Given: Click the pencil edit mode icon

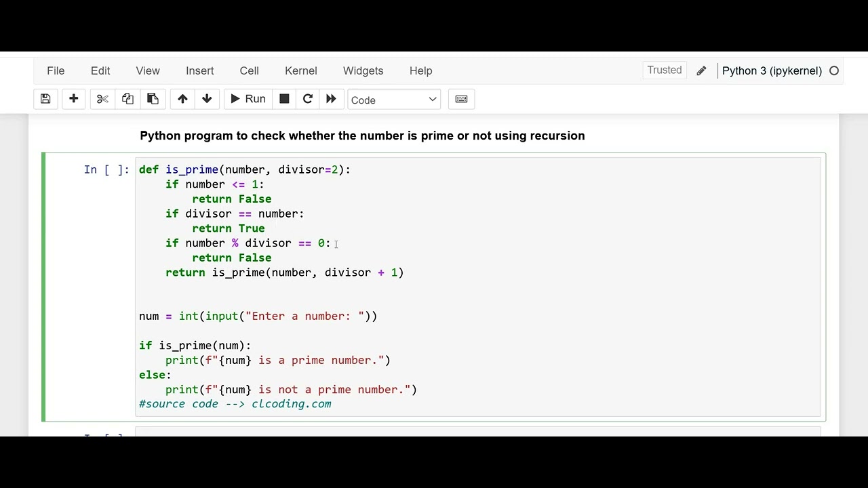Looking at the screenshot, I should pyautogui.click(x=701, y=70).
